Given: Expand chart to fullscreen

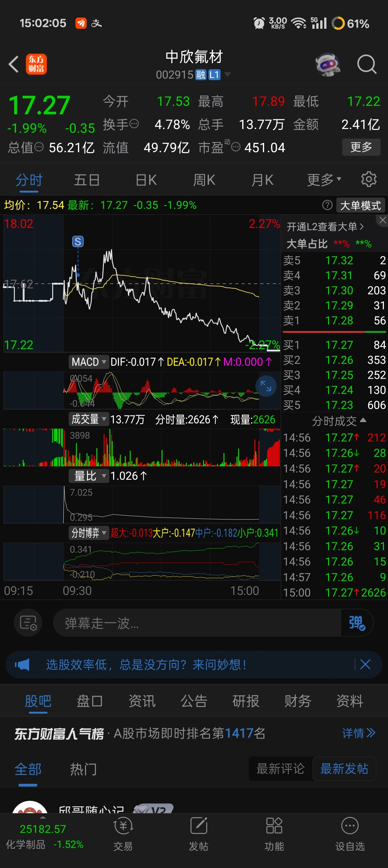Looking at the screenshot, I should tap(266, 386).
